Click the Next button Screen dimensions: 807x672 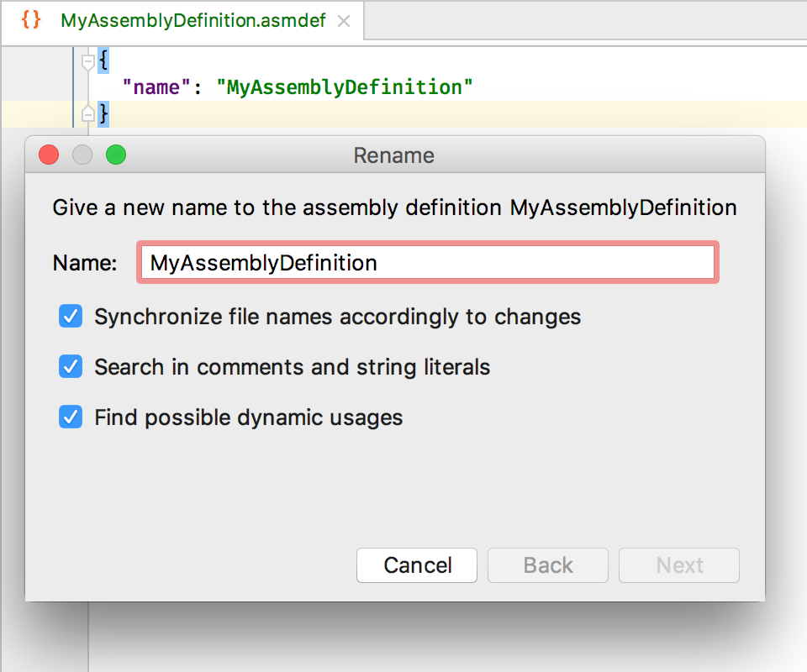tap(679, 565)
